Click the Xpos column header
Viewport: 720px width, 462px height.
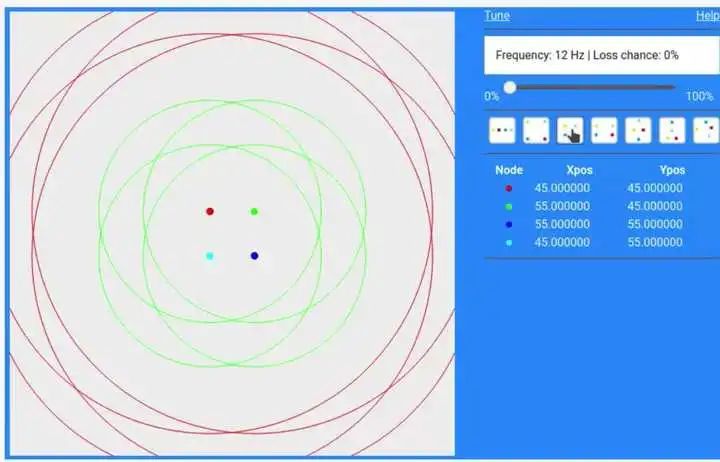pyautogui.click(x=579, y=170)
